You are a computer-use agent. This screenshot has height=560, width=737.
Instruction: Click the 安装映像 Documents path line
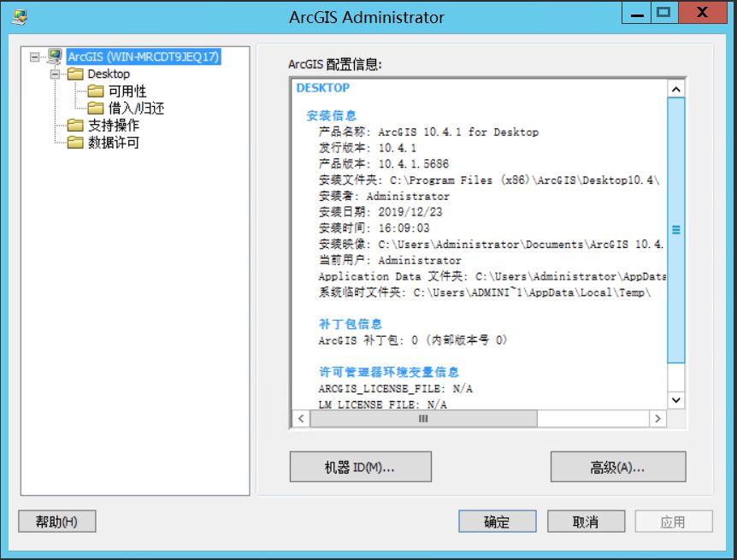(491, 245)
